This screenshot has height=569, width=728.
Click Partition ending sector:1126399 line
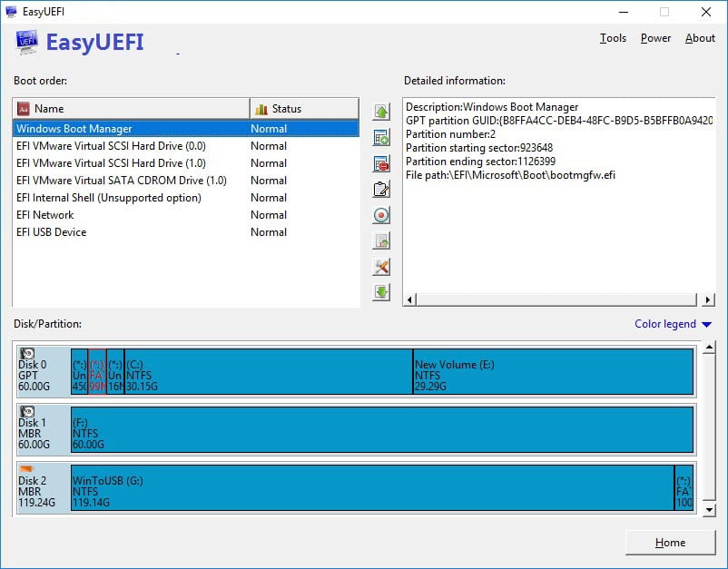pyautogui.click(x=480, y=162)
